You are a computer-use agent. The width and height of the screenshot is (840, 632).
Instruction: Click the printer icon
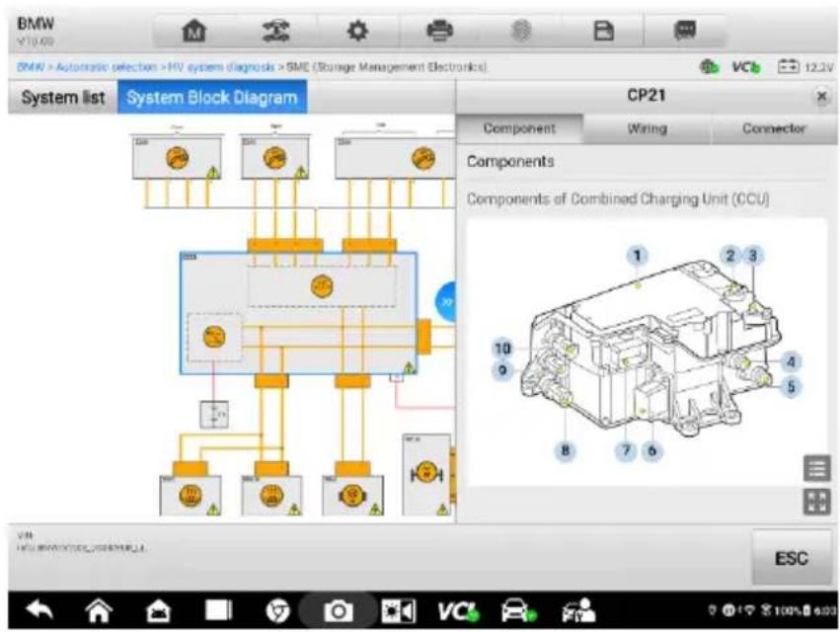click(440, 31)
